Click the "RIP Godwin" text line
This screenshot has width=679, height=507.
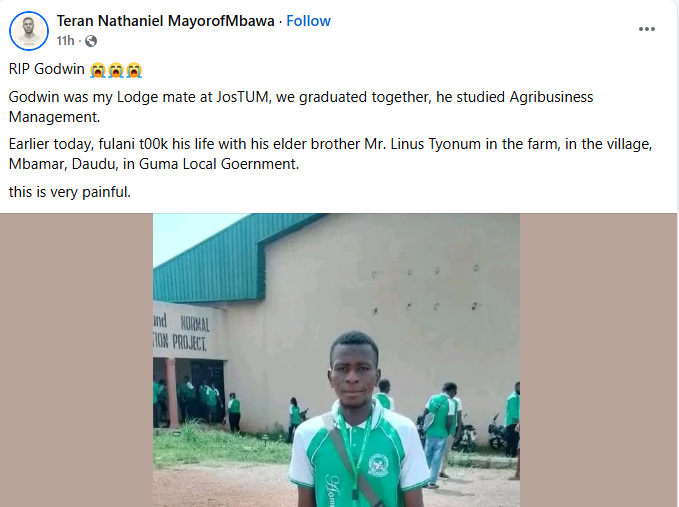[x=47, y=70]
